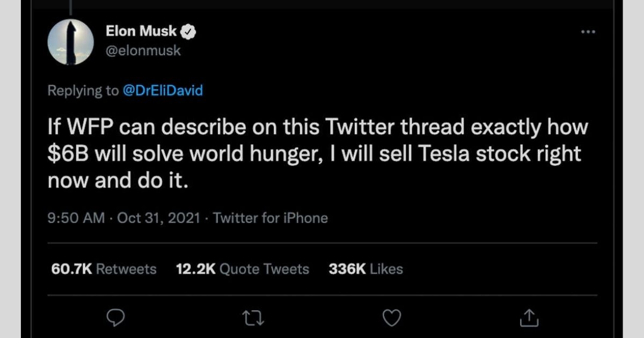This screenshot has height=338, width=644.
Task: Like the tweet with the heart icon
Action: (391, 318)
